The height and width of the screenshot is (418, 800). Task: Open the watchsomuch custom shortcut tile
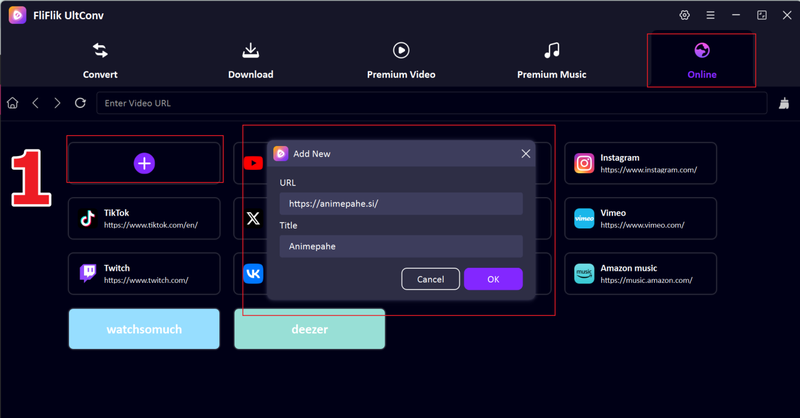point(144,329)
